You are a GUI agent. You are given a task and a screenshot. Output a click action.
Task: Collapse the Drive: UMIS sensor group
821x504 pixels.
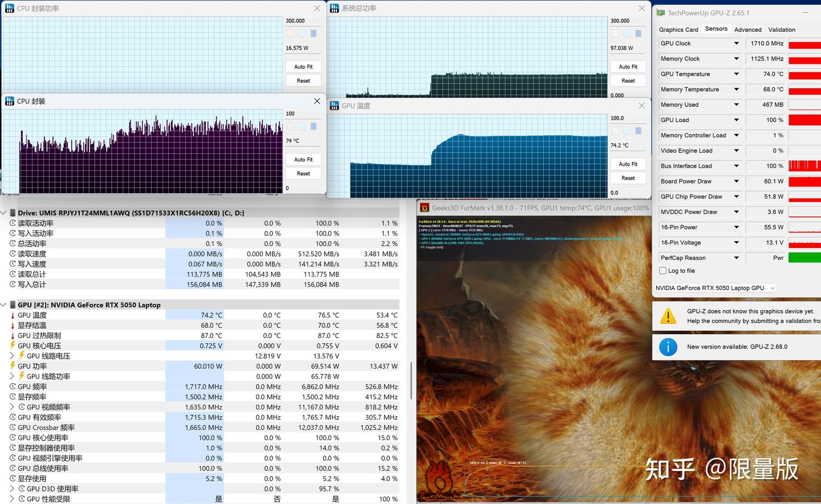coord(4,213)
